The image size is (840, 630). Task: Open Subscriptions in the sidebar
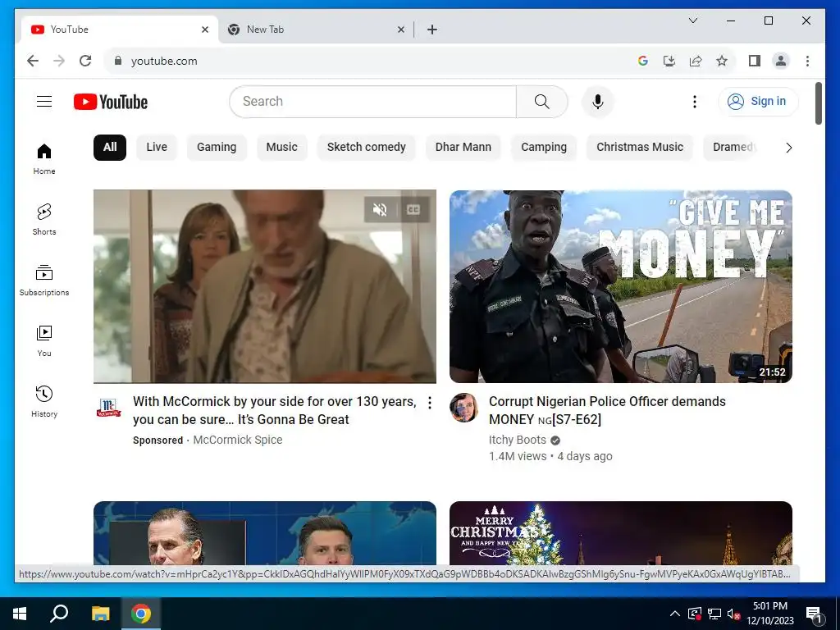click(x=44, y=281)
